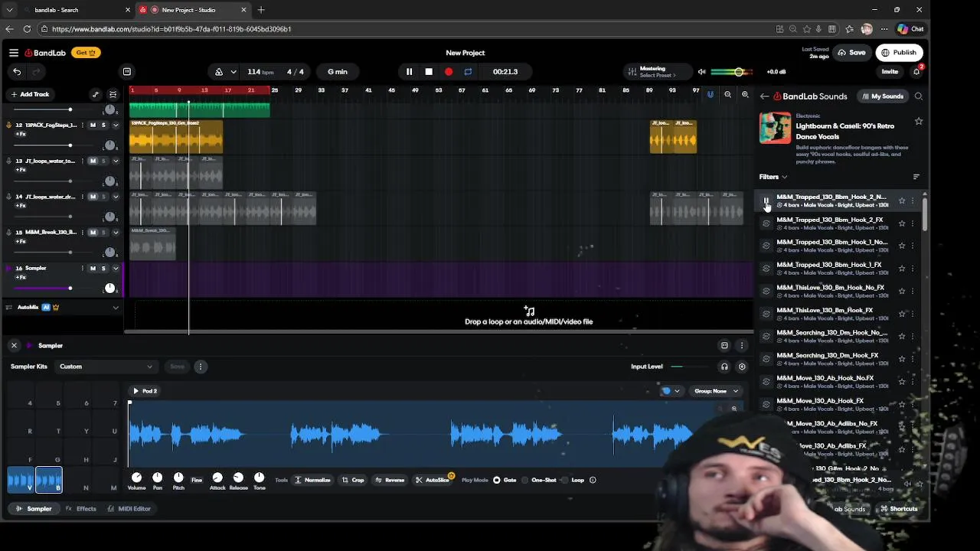Close the Sampler panel
Image resolution: width=980 pixels, height=551 pixels.
(14, 346)
